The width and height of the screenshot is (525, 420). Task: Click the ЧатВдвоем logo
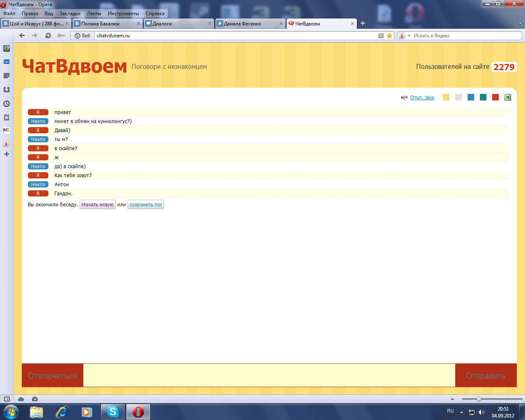[x=74, y=66]
